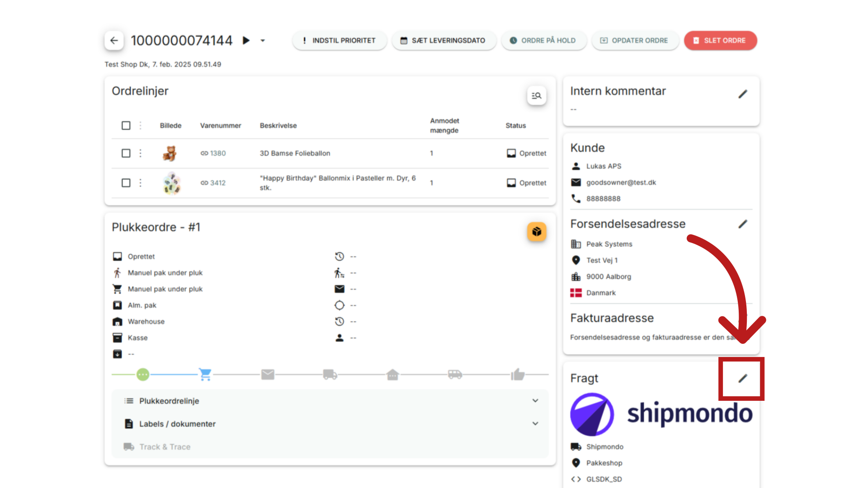Click delivery van step on timeline

(455, 374)
